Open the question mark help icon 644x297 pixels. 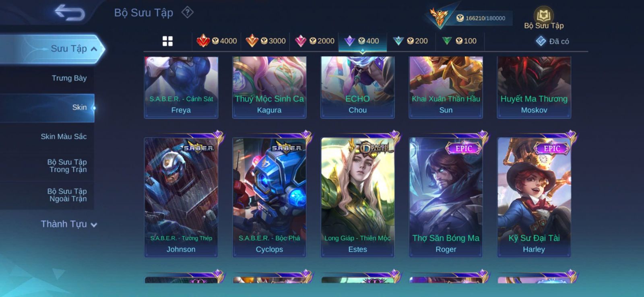click(x=187, y=12)
